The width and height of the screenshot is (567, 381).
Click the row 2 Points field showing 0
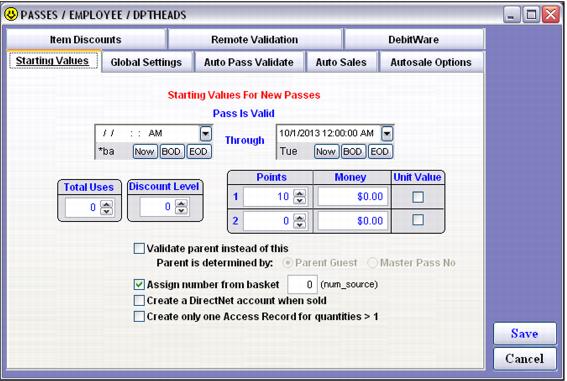tap(268, 221)
